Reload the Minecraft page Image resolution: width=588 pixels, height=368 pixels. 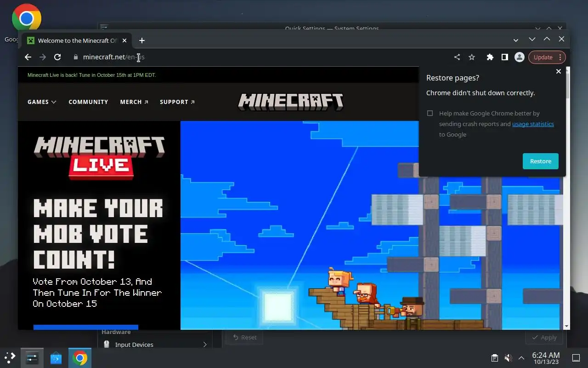[x=57, y=57]
